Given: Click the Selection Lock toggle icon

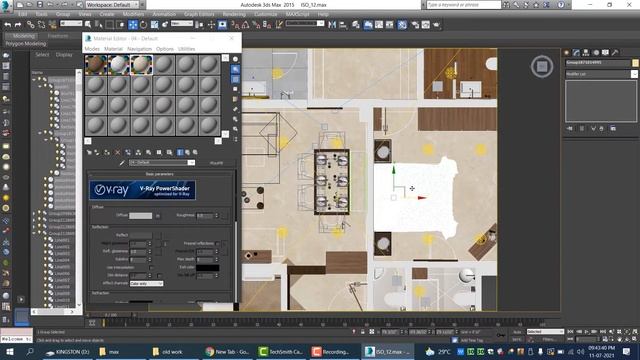Looking at the screenshot, I should tap(362, 332).
